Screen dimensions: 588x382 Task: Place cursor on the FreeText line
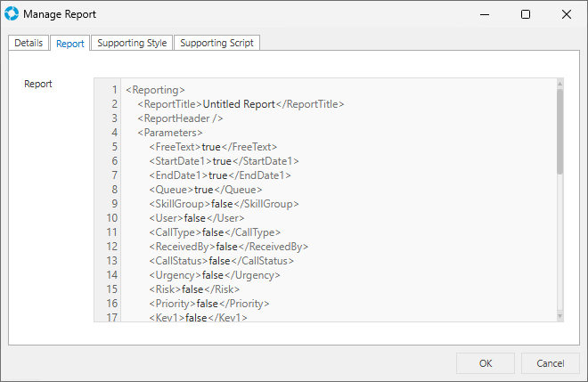pyautogui.click(x=214, y=147)
